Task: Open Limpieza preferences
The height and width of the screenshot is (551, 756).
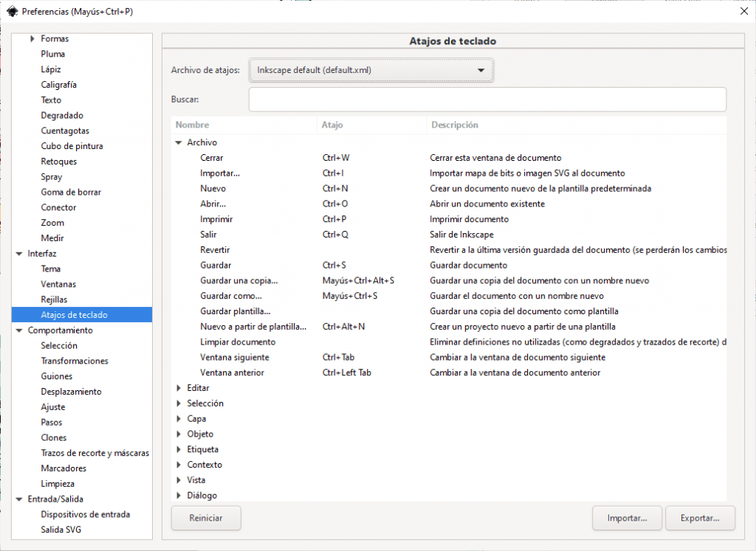Action: coord(58,484)
